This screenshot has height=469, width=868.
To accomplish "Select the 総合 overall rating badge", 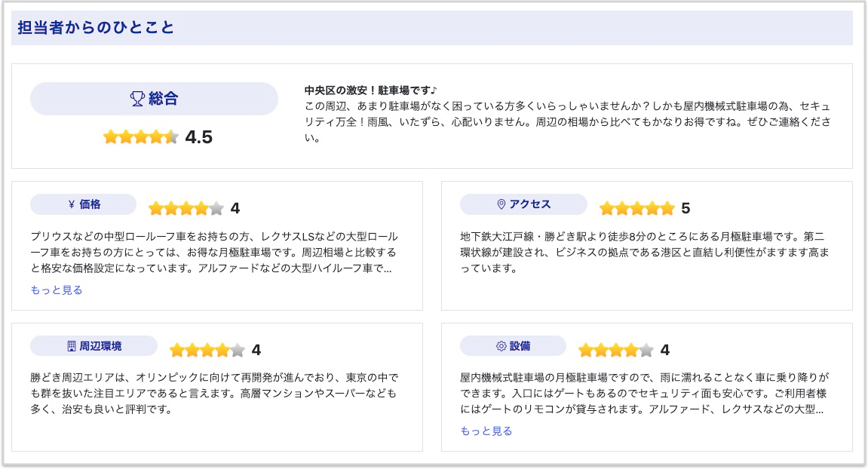I will pos(154,99).
